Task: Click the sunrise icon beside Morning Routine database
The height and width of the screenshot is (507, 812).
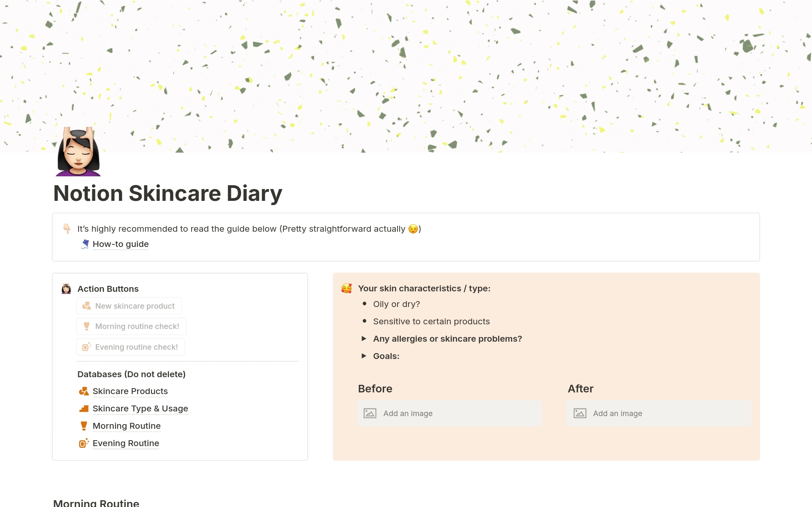Action: tap(84, 425)
